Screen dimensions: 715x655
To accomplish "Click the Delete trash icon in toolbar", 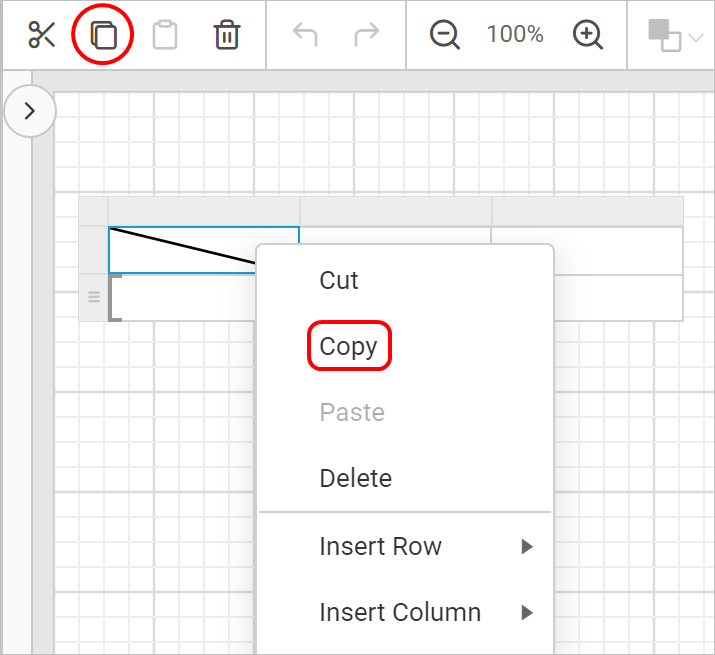I will point(227,35).
